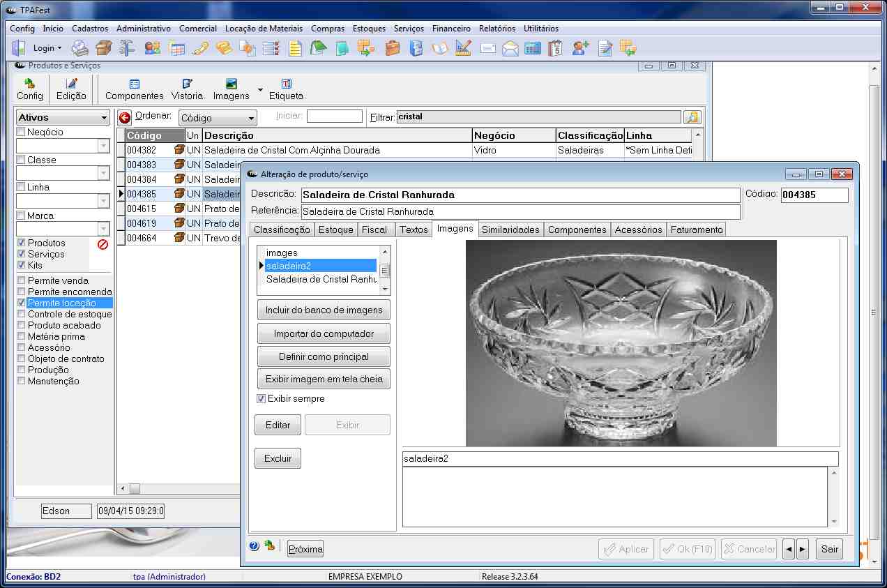The image size is (887, 588).
Task: Click the Vistoria toolbar icon
Action: click(x=187, y=89)
